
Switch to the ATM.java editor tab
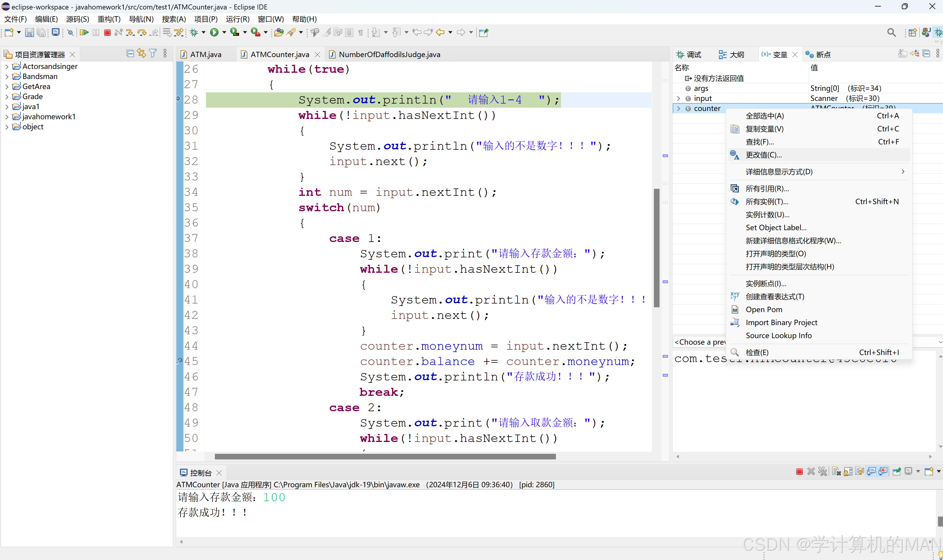pos(206,54)
